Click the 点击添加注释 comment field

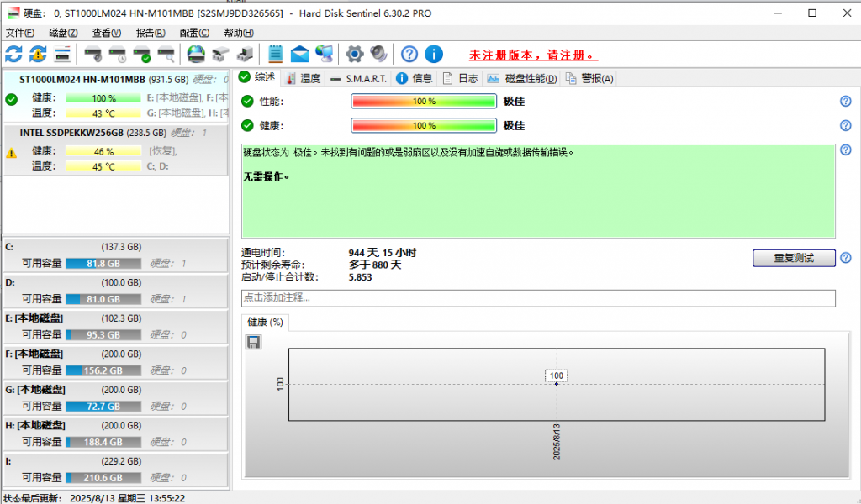coord(538,298)
